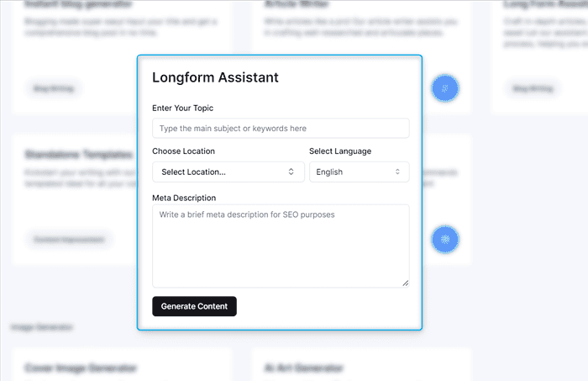
Task: Click the Enter Your Topic input field
Action: 281,128
